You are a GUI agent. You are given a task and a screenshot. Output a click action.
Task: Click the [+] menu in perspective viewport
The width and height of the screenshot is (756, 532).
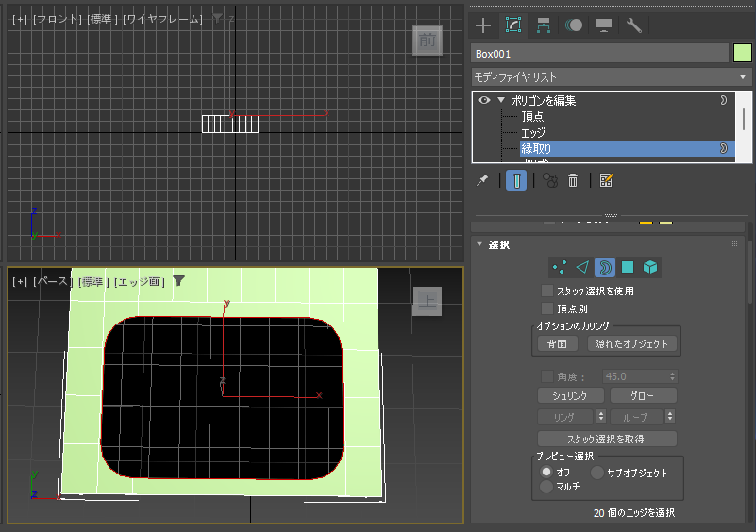click(x=20, y=281)
